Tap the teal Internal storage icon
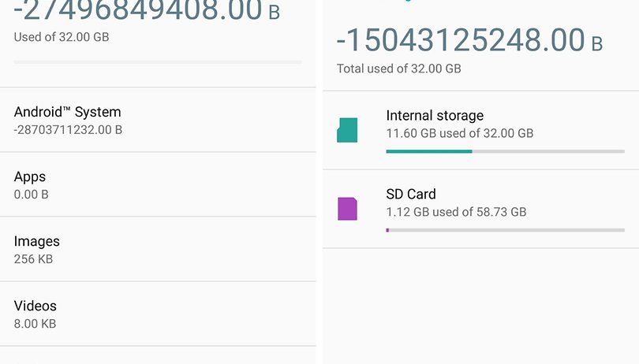Viewport: 639px width, 364px height. pyautogui.click(x=347, y=130)
